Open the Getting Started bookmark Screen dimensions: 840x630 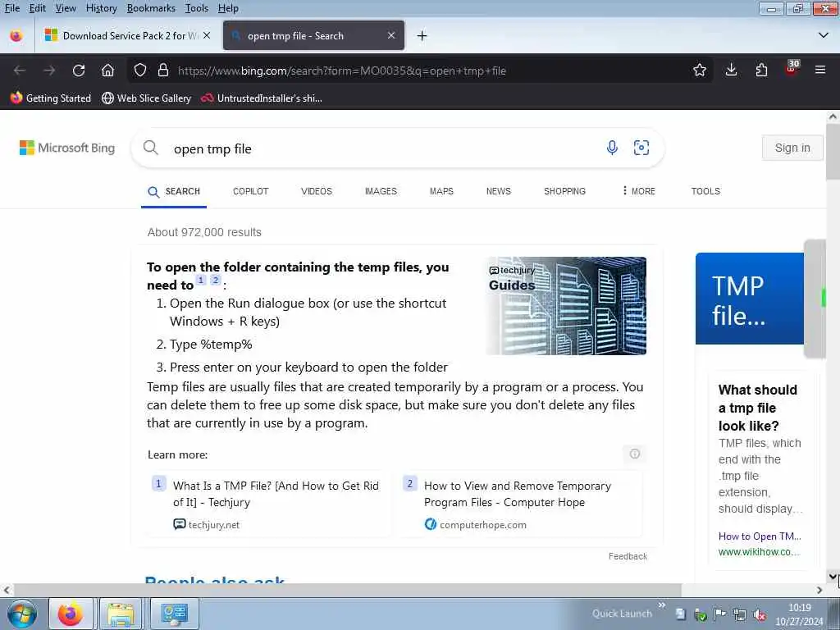point(51,98)
